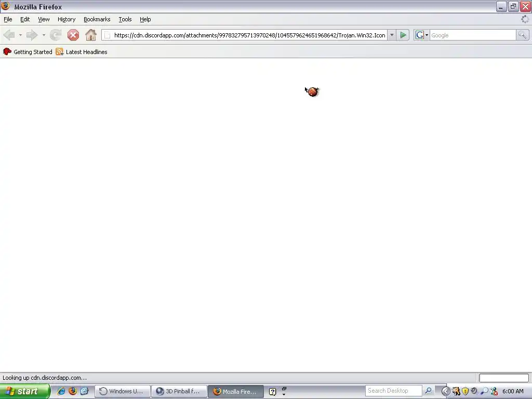
Task: Focus the Search Desktop field
Action: [x=394, y=391]
